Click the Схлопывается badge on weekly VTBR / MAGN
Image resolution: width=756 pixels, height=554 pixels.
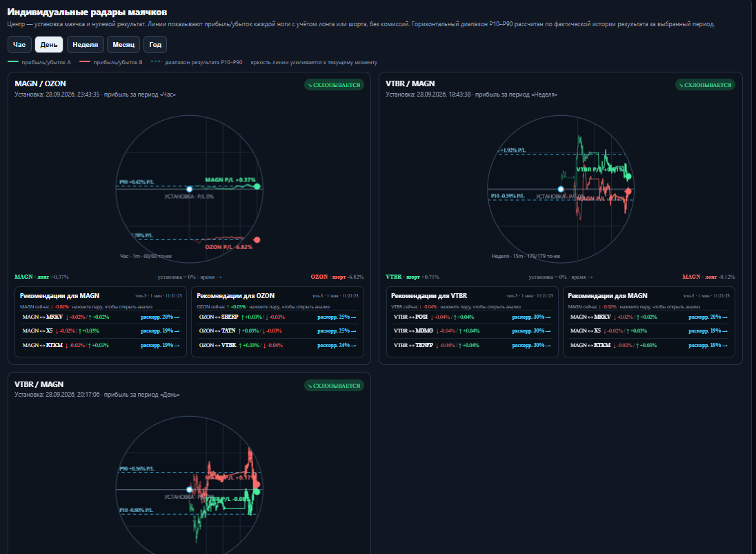pyautogui.click(x=706, y=85)
